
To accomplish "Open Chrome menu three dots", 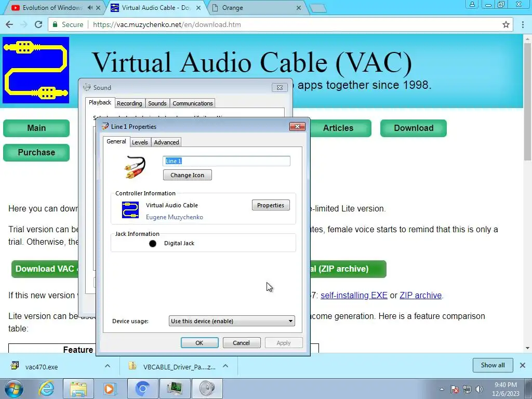I will pos(523,24).
